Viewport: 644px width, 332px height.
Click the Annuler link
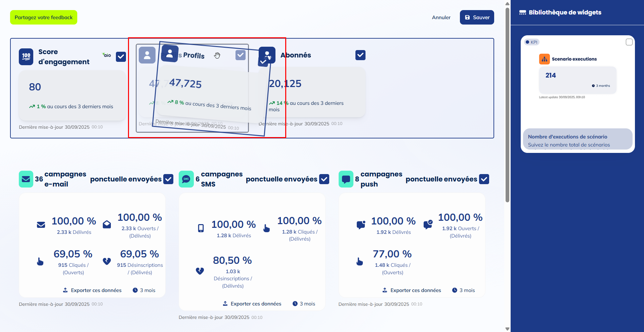pyautogui.click(x=441, y=17)
